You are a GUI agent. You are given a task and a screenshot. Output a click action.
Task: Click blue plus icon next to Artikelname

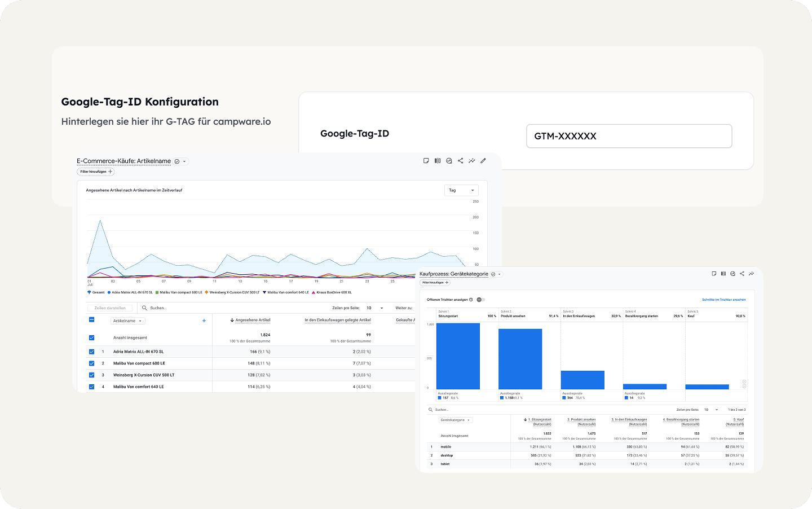pyautogui.click(x=204, y=321)
